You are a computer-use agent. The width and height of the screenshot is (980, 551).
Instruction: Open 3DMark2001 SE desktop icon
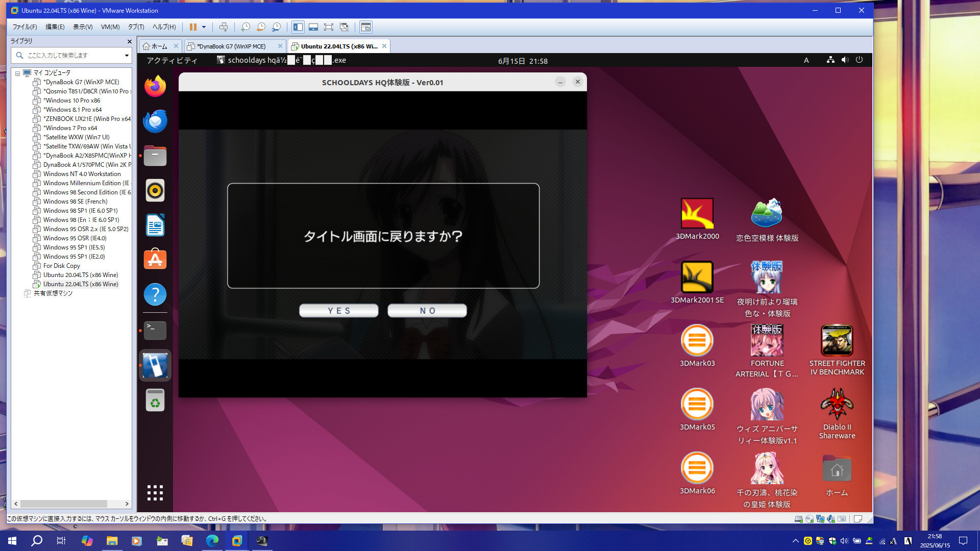pyautogui.click(x=697, y=282)
